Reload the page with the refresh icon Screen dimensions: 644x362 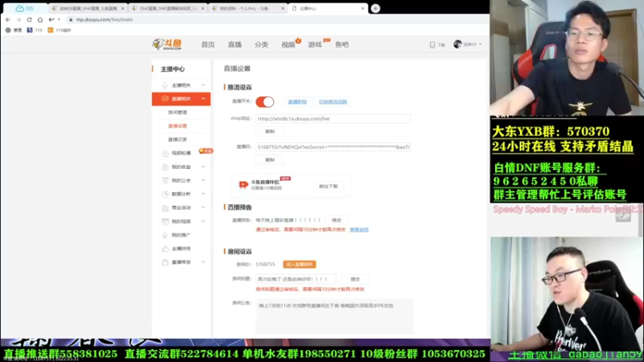pos(29,19)
